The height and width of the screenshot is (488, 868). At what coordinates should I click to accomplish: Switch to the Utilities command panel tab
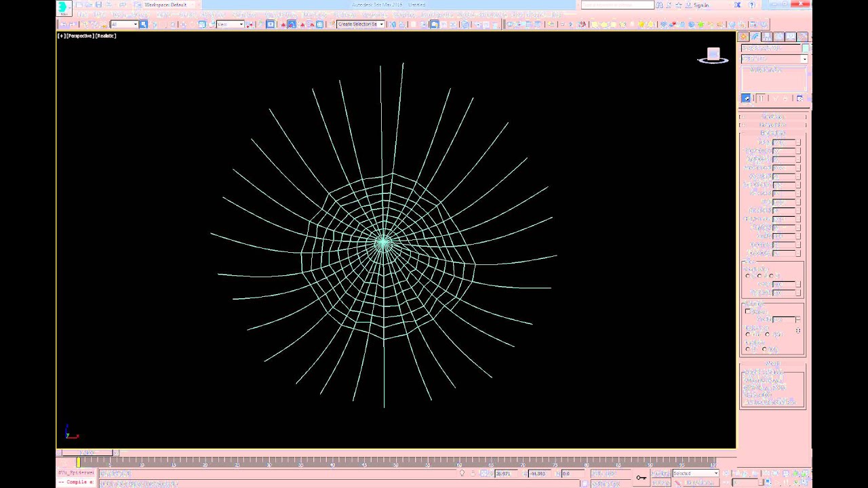(802, 37)
